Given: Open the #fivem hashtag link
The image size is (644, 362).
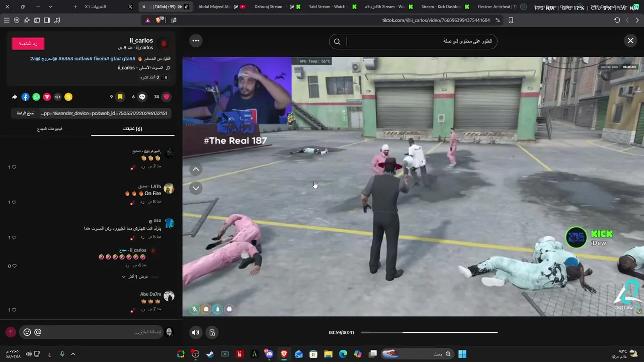Looking at the screenshot, I should coord(101,59).
